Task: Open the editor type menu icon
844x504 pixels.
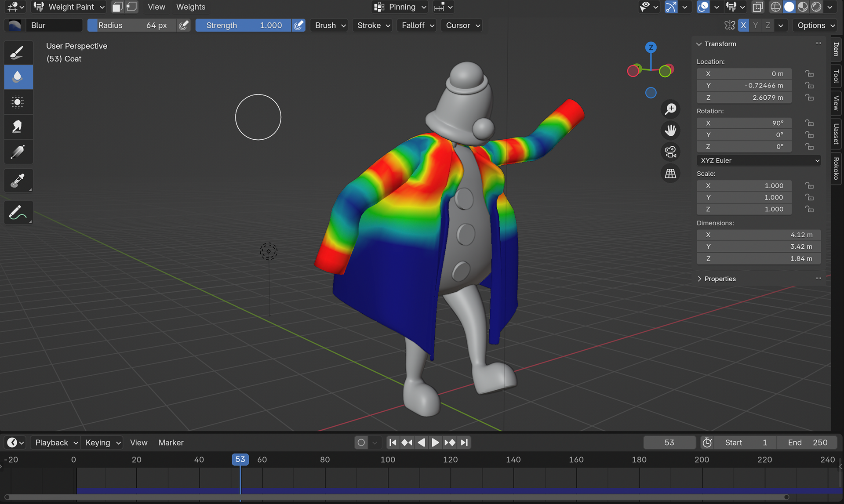Action: 15,7
